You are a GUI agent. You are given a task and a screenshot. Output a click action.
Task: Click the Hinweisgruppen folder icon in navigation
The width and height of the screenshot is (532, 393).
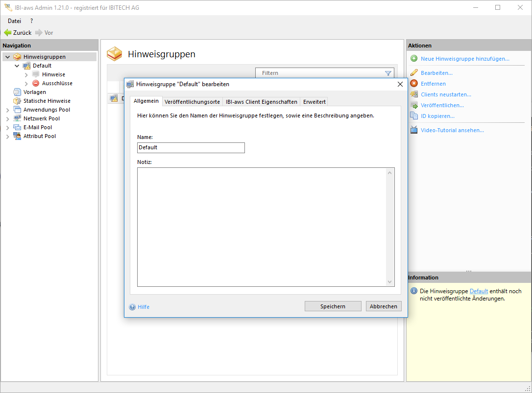coord(17,57)
